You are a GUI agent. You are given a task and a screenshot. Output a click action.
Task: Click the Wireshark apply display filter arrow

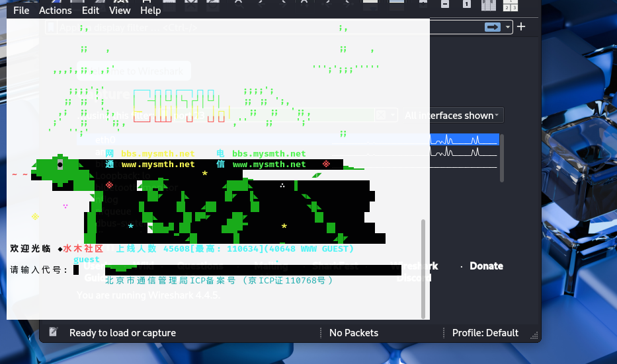[492, 26]
